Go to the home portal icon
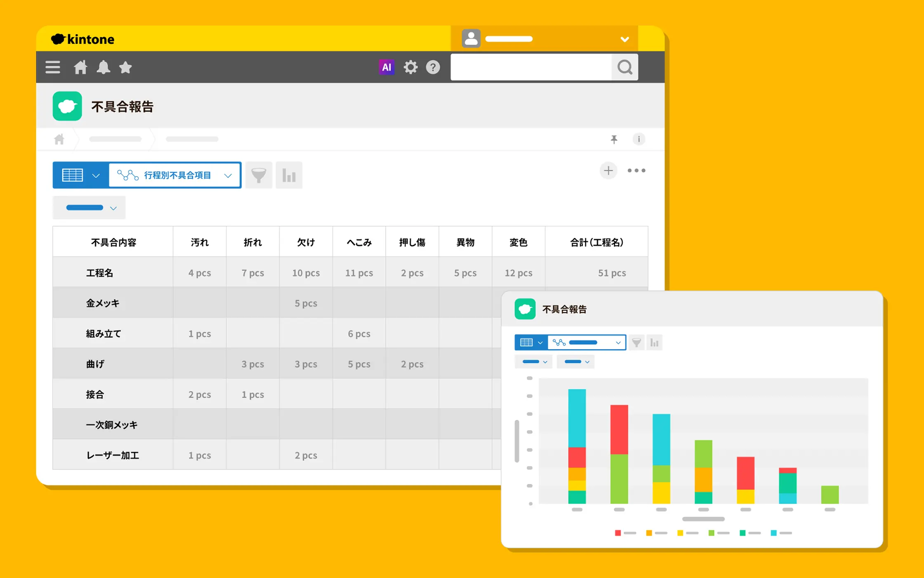 pos(80,67)
